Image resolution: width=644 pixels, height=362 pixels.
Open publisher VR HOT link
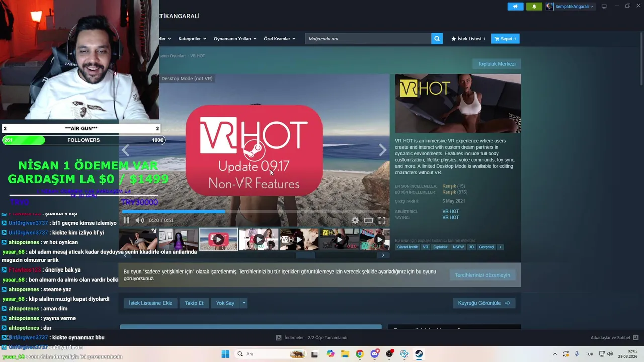pos(450,218)
